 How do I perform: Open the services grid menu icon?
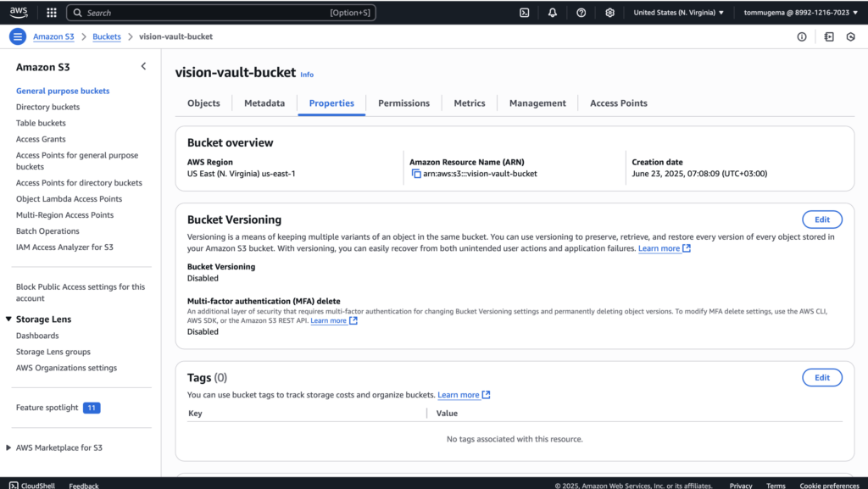click(x=52, y=13)
